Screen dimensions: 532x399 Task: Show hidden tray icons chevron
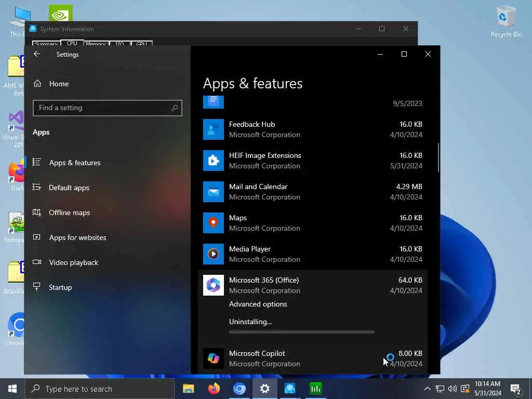tap(428, 389)
